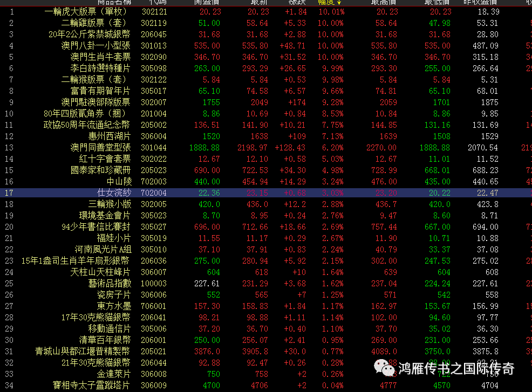
Task: Click change percent 9.66%
Action: (333, 91)
